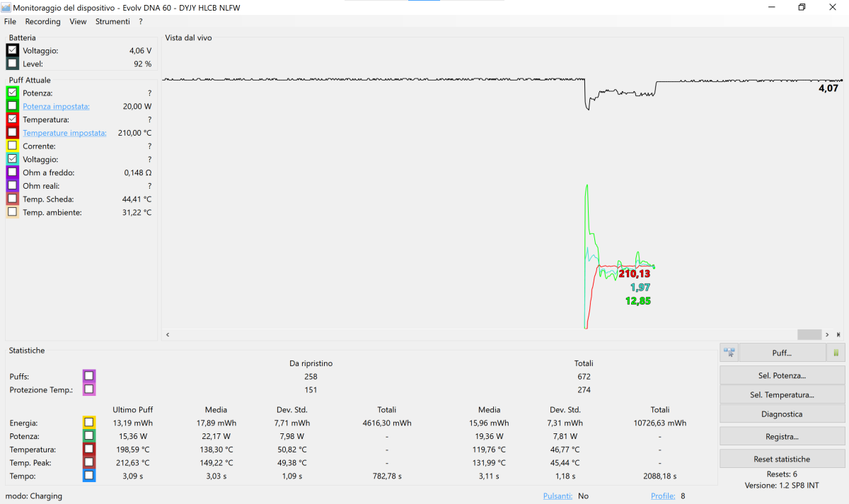Click the cyan graph label 1,97
The height and width of the screenshot is (504, 849).
[640, 287]
